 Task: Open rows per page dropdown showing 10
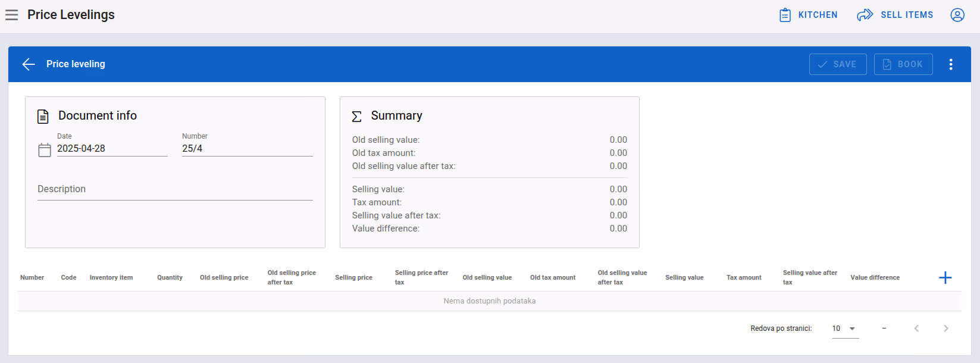click(x=846, y=328)
